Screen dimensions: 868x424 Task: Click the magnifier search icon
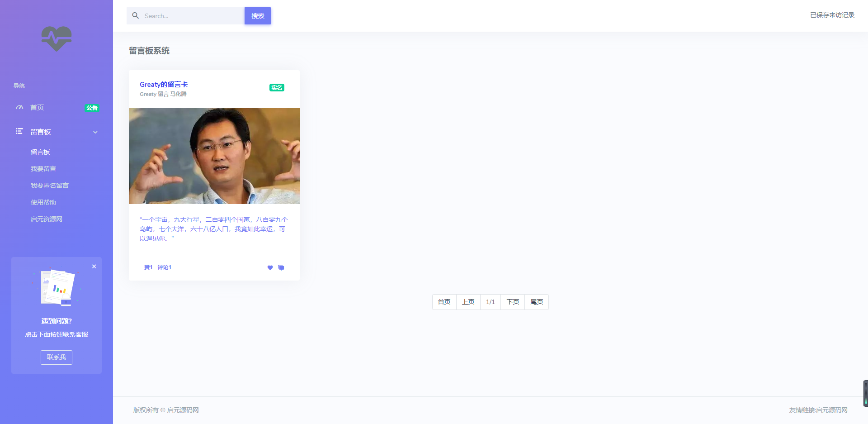[x=136, y=16]
